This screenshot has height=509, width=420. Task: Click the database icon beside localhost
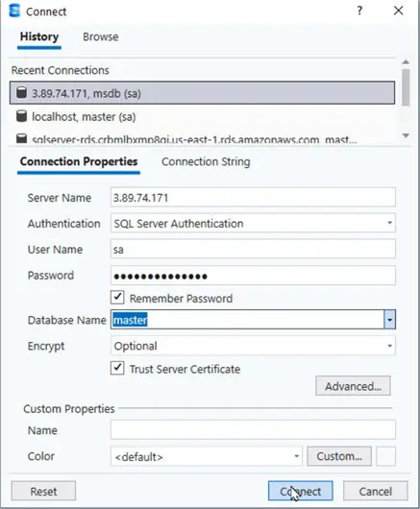(21, 116)
